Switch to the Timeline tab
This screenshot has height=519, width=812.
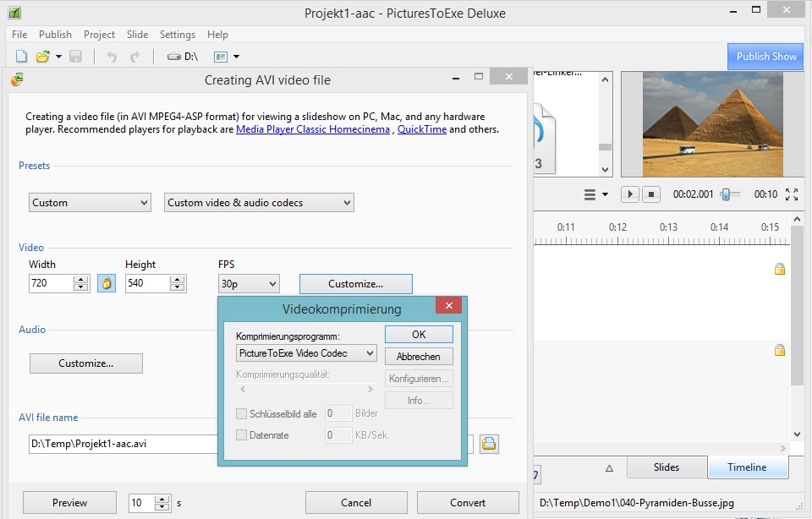[747, 467]
